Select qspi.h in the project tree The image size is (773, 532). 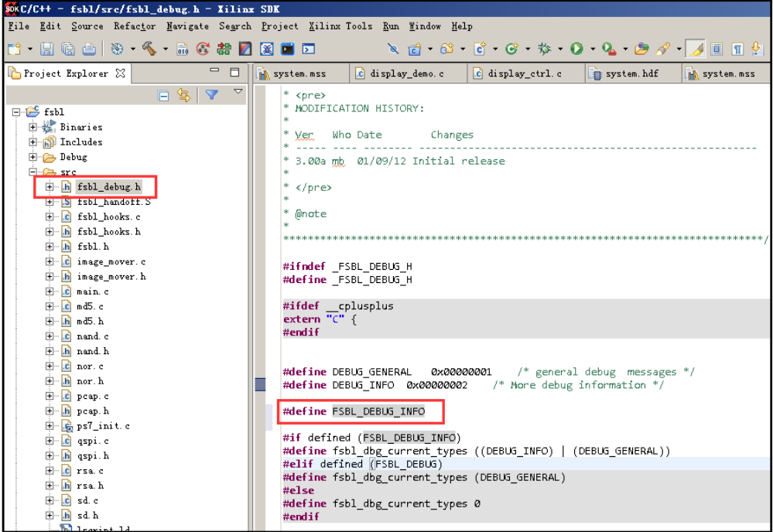tap(93, 455)
